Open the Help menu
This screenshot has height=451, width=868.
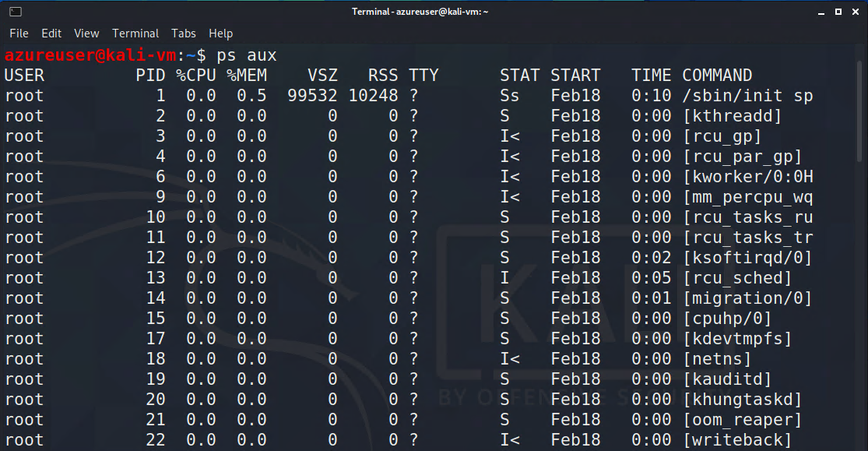point(221,33)
